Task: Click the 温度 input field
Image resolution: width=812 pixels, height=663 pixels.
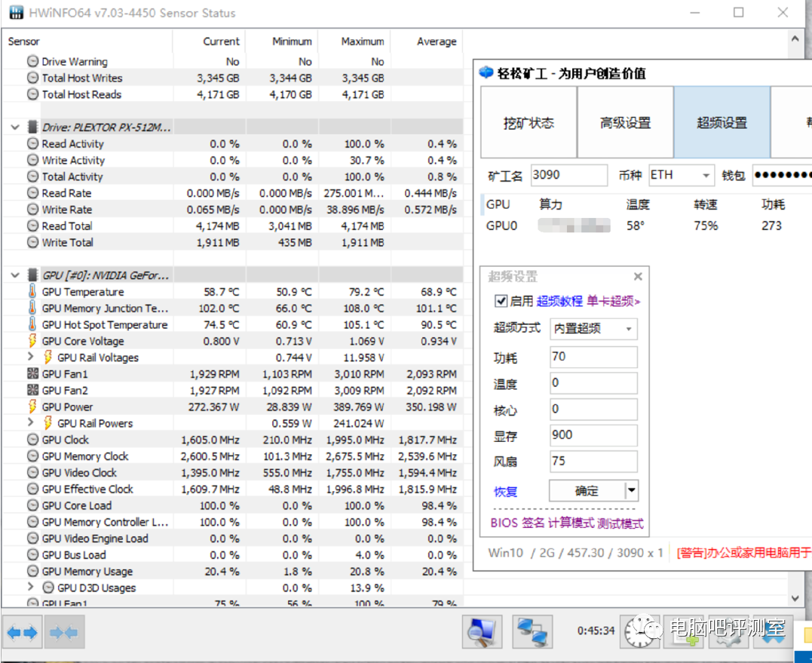Action: click(x=593, y=382)
